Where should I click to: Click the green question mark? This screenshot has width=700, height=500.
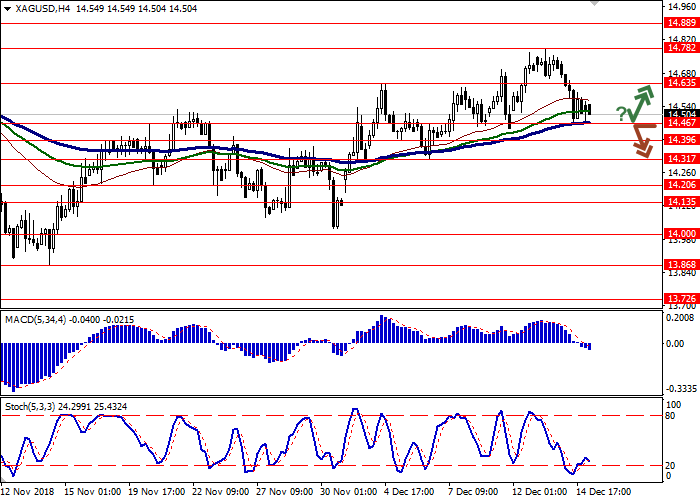pos(620,113)
